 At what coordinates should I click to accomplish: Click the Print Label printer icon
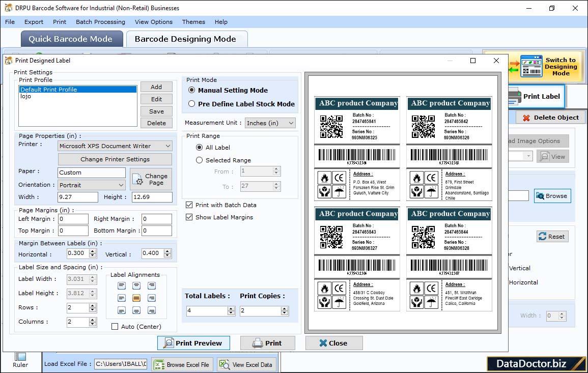point(515,96)
